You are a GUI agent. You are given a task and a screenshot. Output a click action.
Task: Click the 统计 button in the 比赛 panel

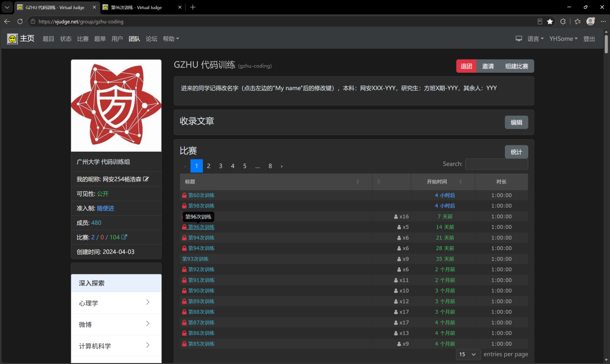517,152
